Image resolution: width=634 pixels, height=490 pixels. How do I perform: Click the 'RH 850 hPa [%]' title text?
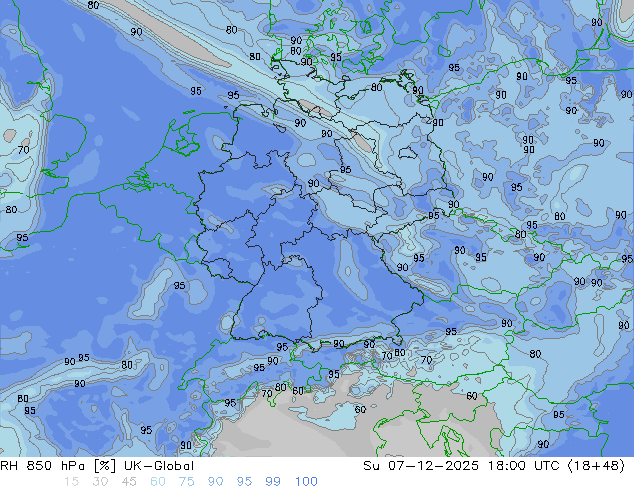tap(58, 466)
